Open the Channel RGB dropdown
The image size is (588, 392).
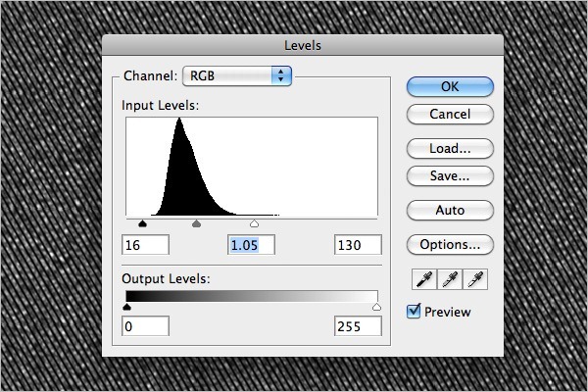[237, 76]
